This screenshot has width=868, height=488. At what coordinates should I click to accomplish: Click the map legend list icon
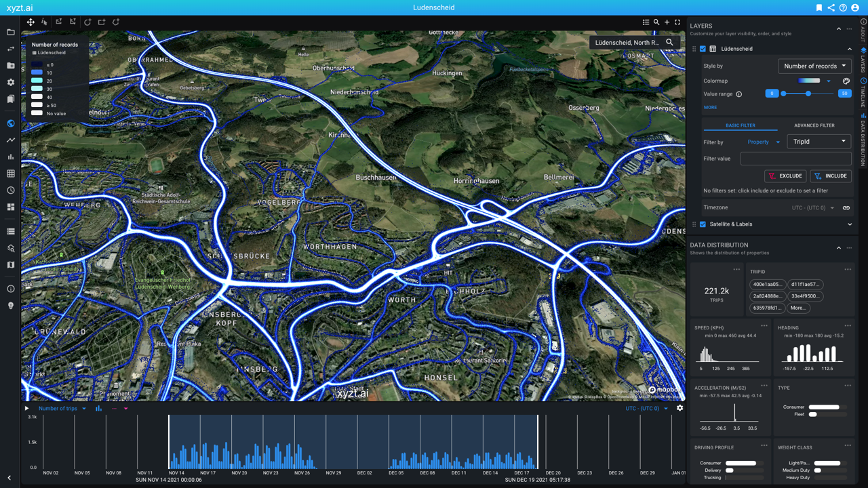(x=646, y=22)
